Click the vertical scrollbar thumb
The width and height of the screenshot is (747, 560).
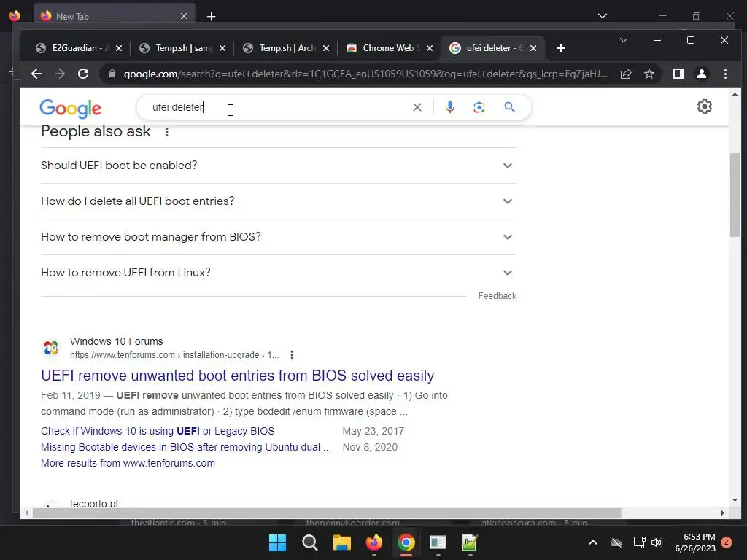[735, 194]
